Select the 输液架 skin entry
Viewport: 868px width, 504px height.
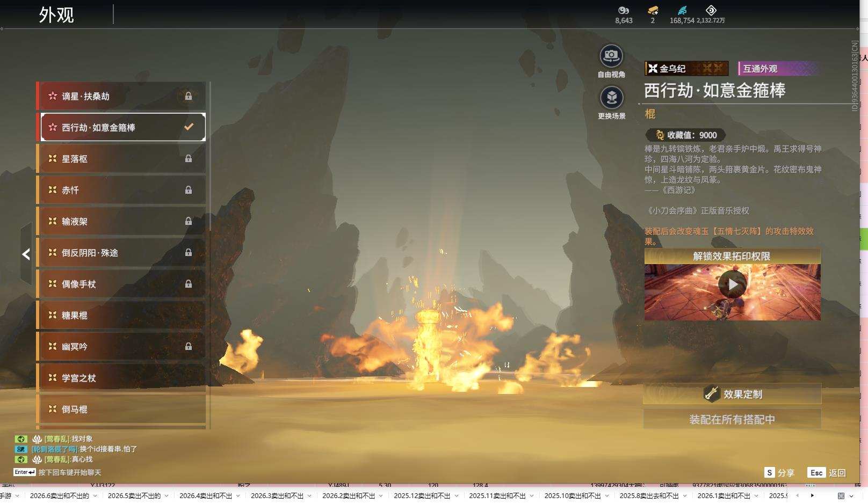coord(121,221)
